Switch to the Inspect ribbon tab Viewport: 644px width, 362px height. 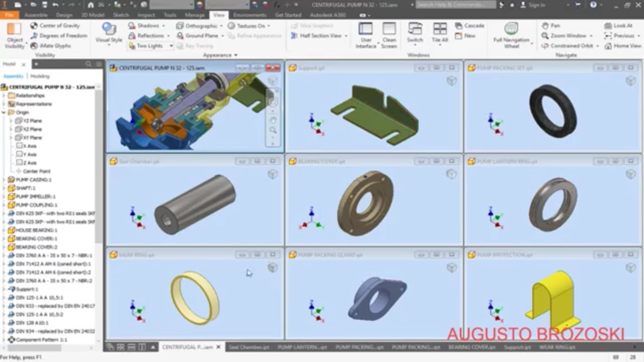[146, 15]
